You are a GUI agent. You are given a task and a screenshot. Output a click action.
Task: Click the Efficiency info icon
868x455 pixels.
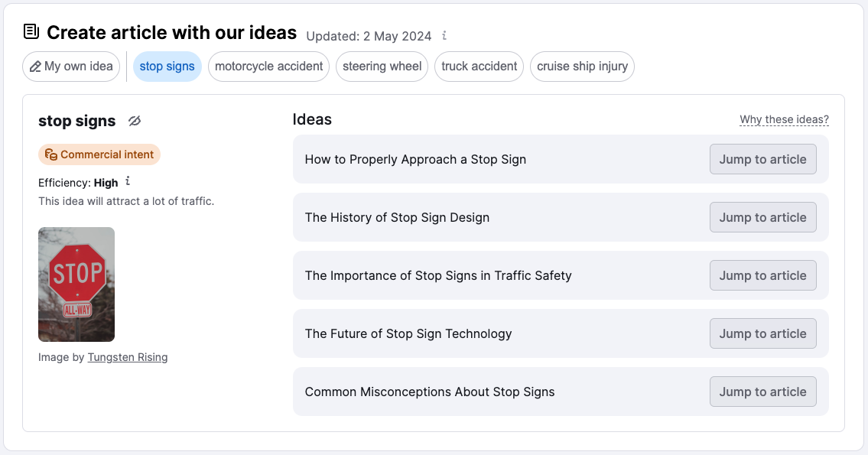pyautogui.click(x=128, y=182)
